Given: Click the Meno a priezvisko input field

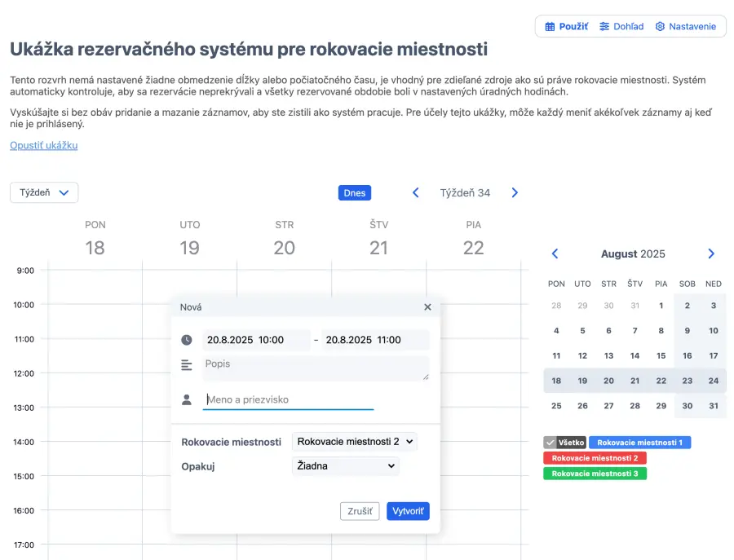Looking at the screenshot, I should click(289, 399).
